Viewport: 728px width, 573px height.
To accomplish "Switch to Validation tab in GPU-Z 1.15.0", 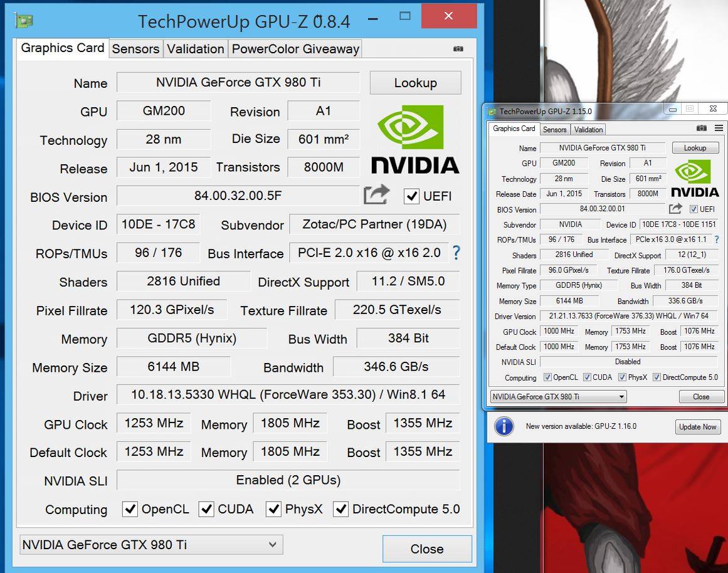I will click(x=588, y=130).
